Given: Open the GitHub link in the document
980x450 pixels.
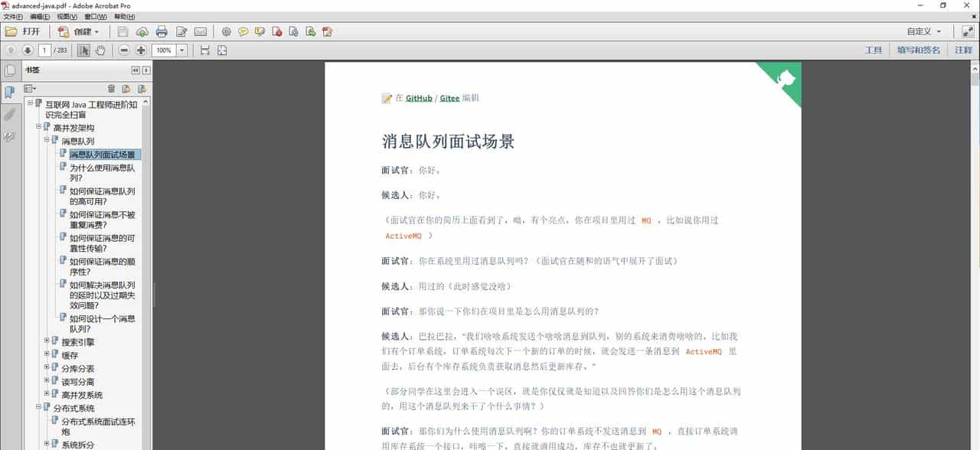Looking at the screenshot, I should 418,98.
